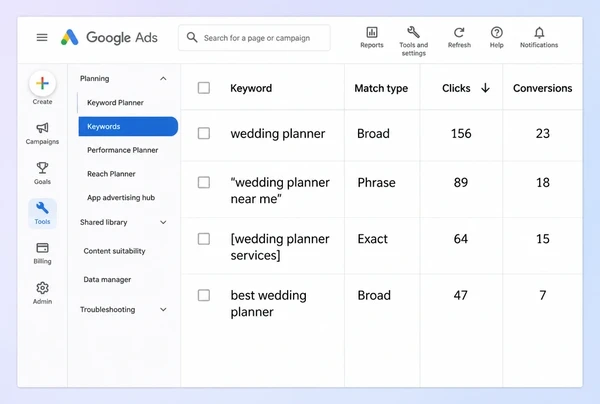Open the hamburger main menu
600x404 pixels.
[x=42, y=37]
